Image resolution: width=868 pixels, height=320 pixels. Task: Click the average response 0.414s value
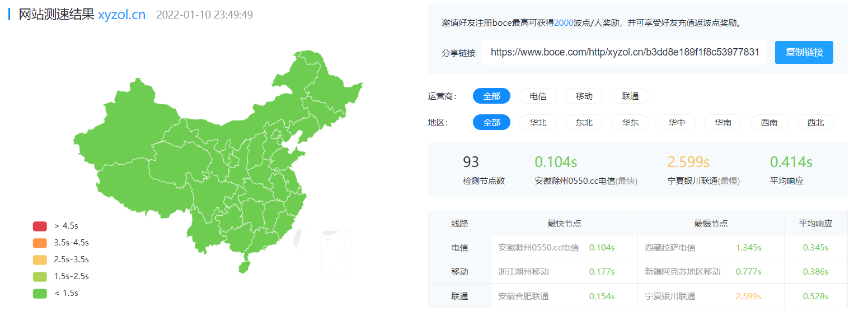[791, 162]
